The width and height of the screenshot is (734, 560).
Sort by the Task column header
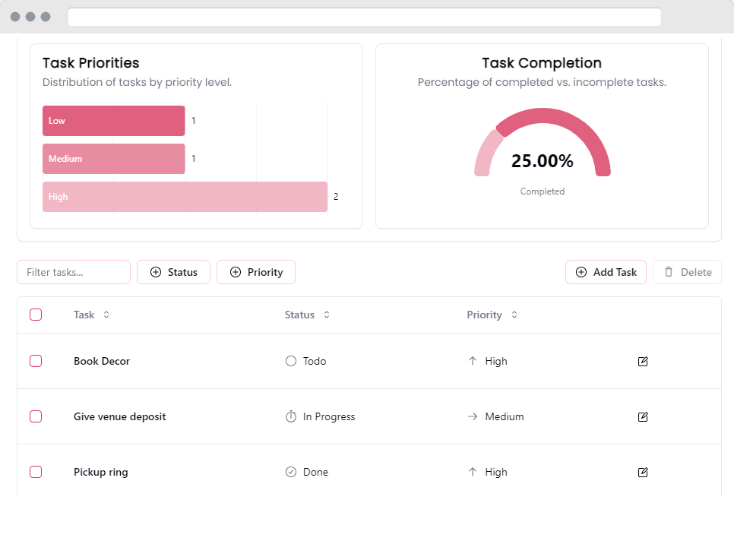click(x=91, y=315)
